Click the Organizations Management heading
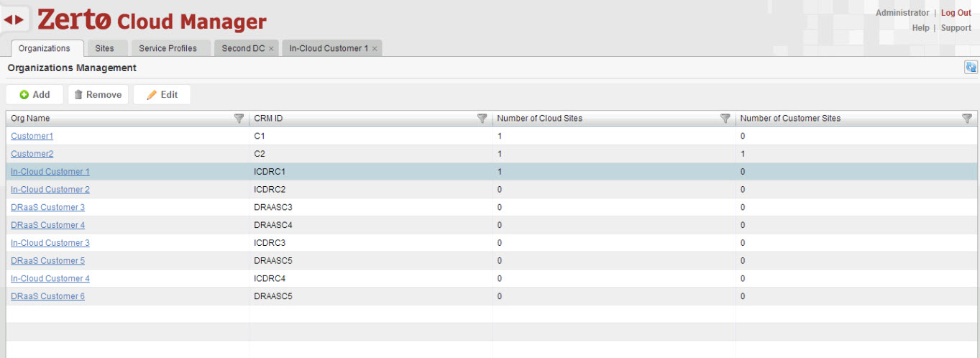Image resolution: width=980 pixels, height=358 pixels. pyautogui.click(x=72, y=68)
